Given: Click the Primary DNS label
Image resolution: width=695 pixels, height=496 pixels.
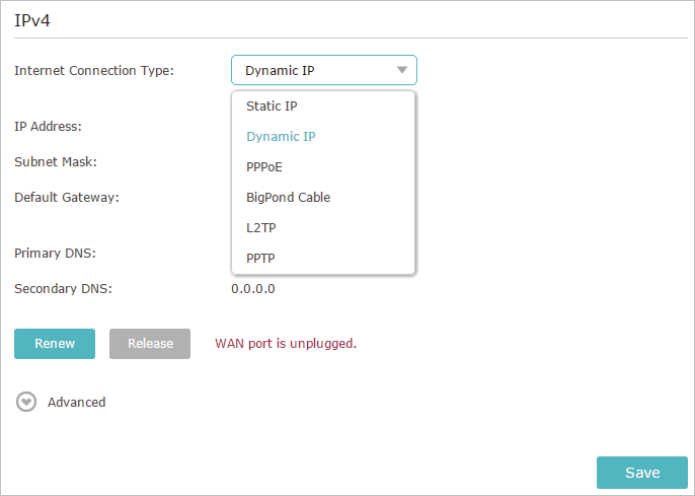Looking at the screenshot, I should pos(55,253).
